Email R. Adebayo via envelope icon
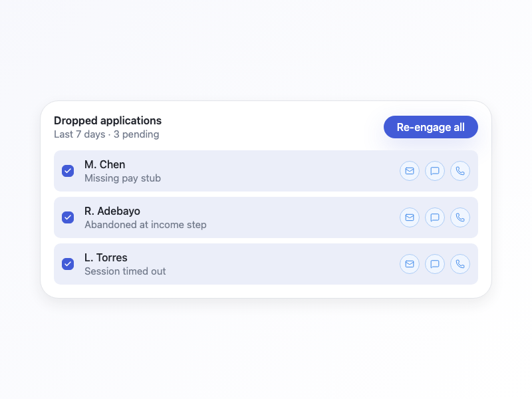The width and height of the screenshot is (532, 399). [x=410, y=217]
